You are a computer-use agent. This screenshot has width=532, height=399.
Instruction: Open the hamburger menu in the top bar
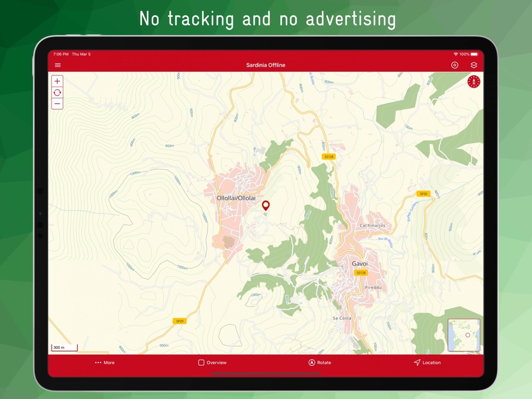coord(57,65)
